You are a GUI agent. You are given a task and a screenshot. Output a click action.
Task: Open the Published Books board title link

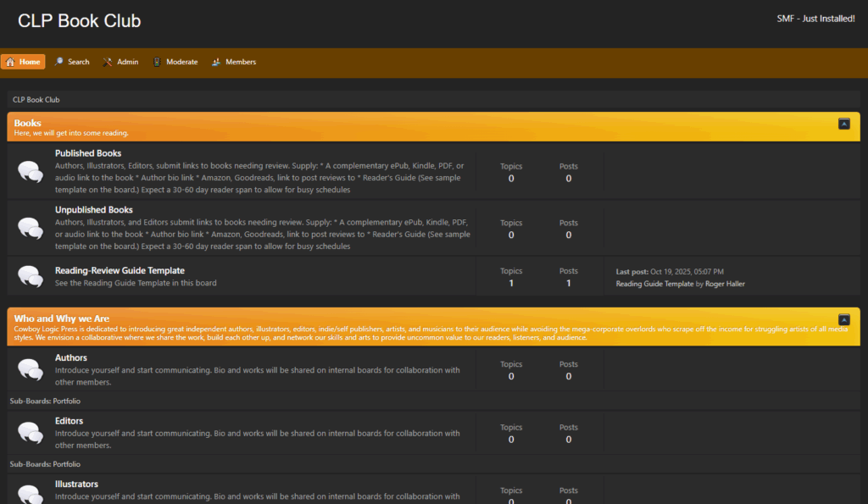point(88,153)
